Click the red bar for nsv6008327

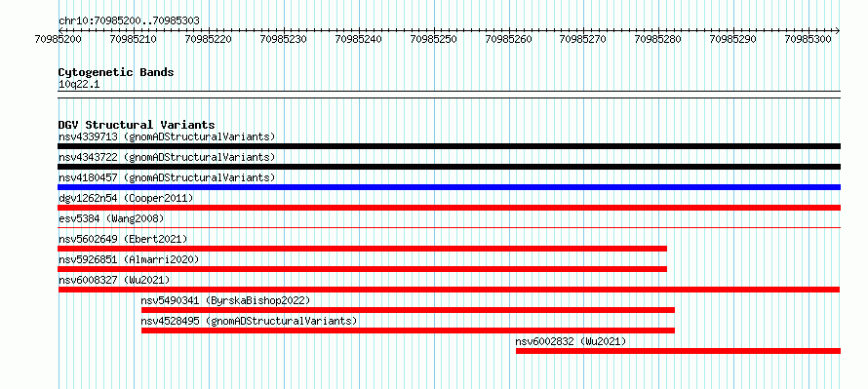(449, 290)
